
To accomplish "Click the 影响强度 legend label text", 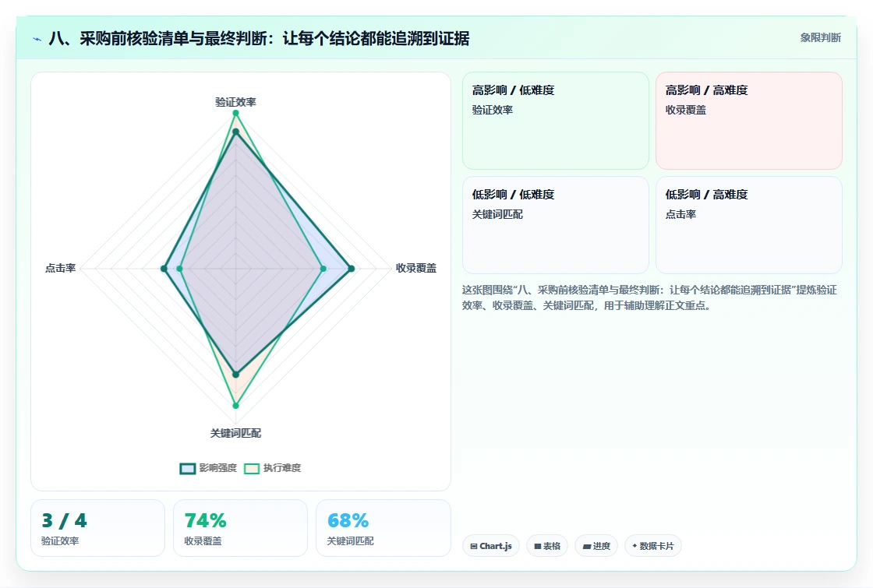I will click(218, 468).
